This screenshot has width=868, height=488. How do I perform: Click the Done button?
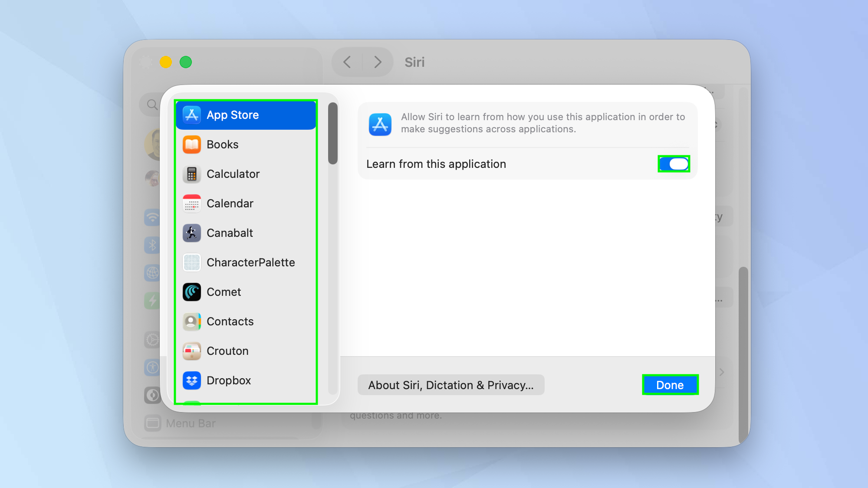coord(670,384)
